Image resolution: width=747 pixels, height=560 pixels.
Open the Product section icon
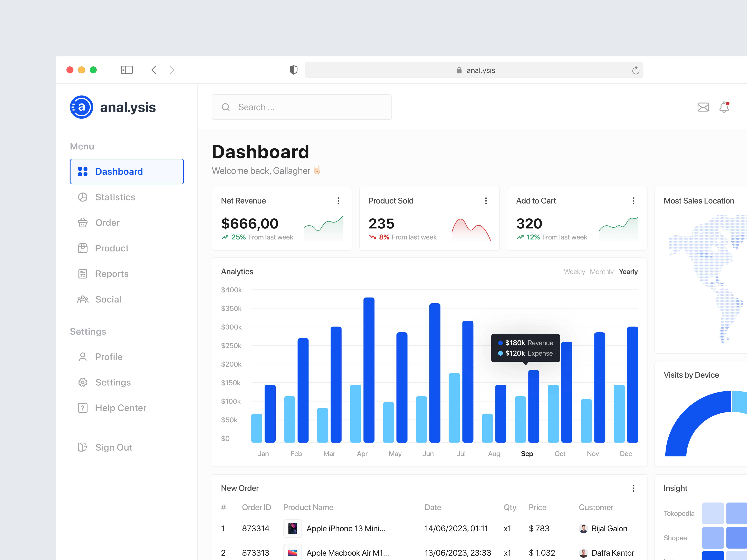pos(83,248)
